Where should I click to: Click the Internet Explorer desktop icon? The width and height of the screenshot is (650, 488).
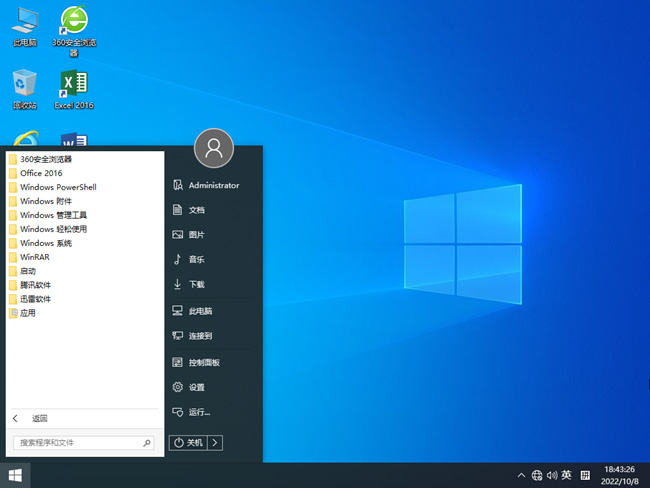click(x=26, y=138)
